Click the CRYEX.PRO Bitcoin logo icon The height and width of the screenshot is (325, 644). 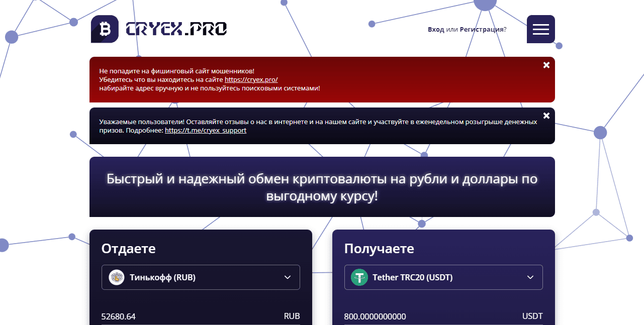104,29
